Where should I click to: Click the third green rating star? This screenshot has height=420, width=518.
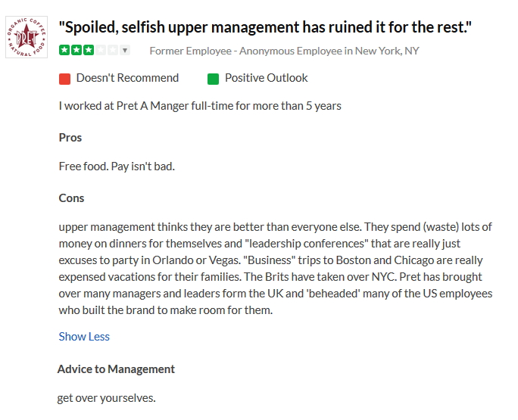[89, 51]
